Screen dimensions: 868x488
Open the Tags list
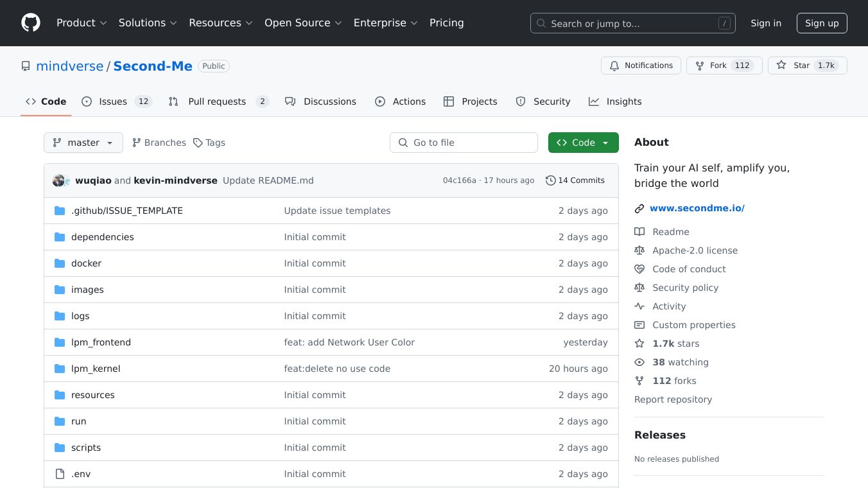pos(209,143)
